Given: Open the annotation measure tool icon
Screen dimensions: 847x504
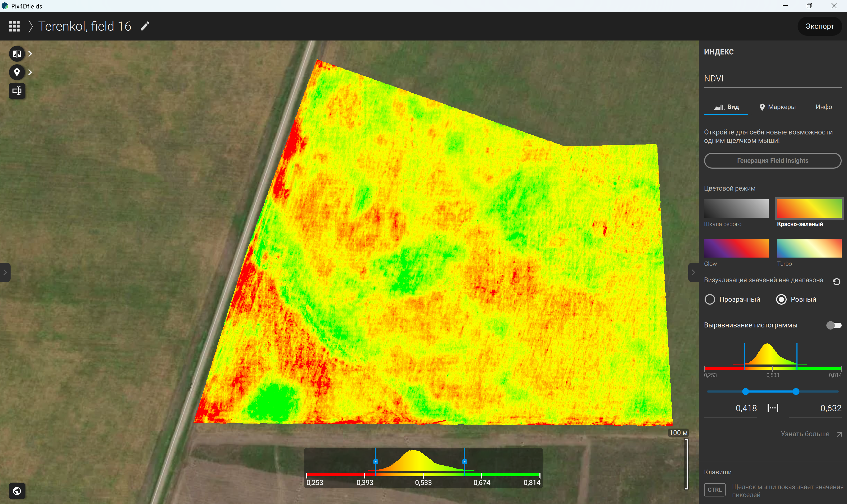Looking at the screenshot, I should pyautogui.click(x=17, y=91).
